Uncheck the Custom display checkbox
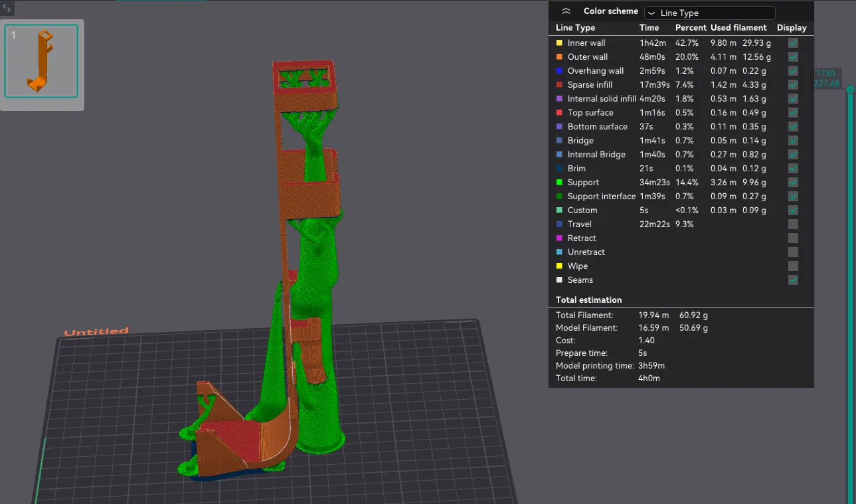The height and width of the screenshot is (504, 856). click(793, 210)
